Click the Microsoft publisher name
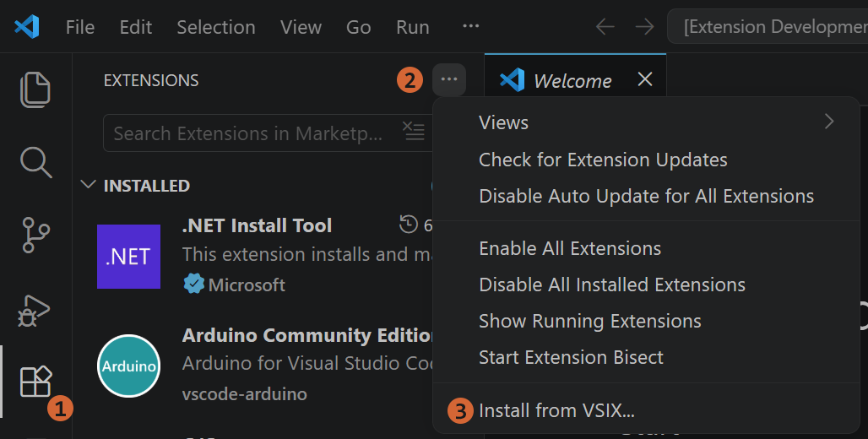This screenshot has height=439, width=868. coord(247,285)
